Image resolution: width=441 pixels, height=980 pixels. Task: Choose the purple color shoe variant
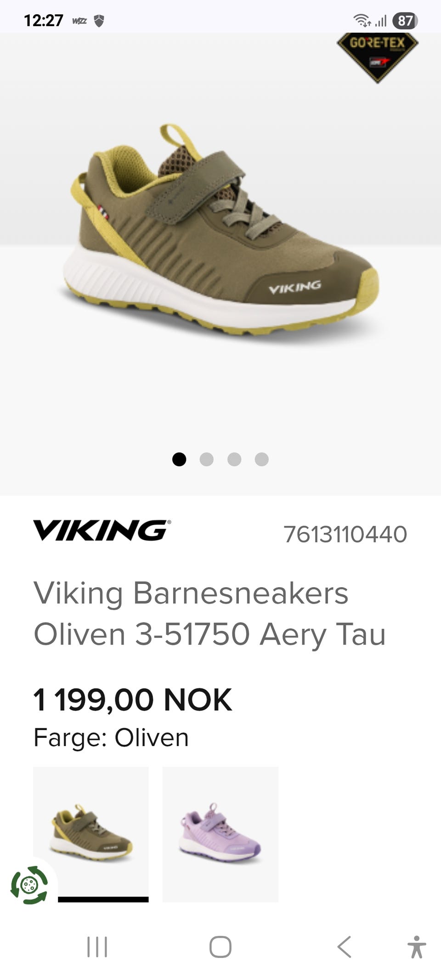(220, 834)
